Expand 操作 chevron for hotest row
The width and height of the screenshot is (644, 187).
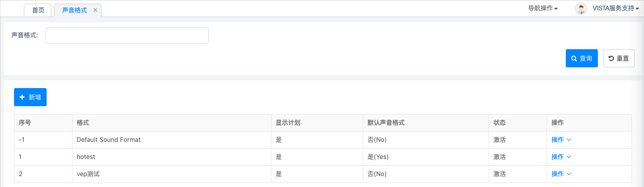click(x=569, y=157)
